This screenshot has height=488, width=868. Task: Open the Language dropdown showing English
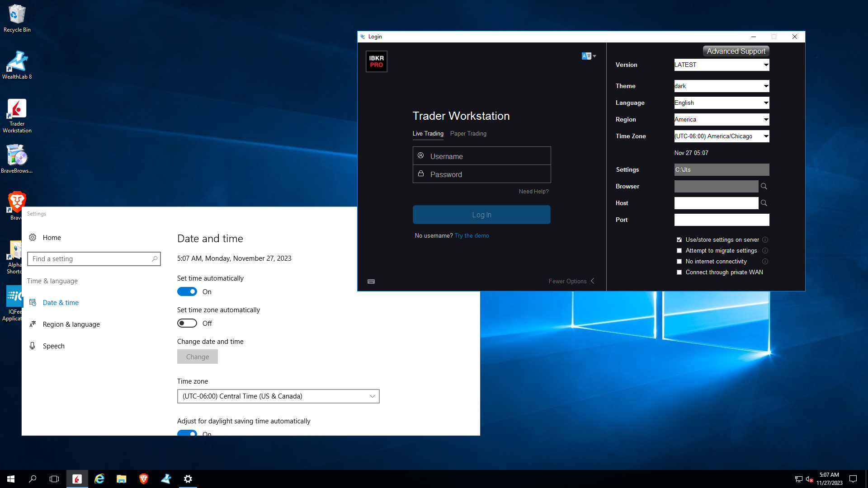pyautogui.click(x=722, y=103)
